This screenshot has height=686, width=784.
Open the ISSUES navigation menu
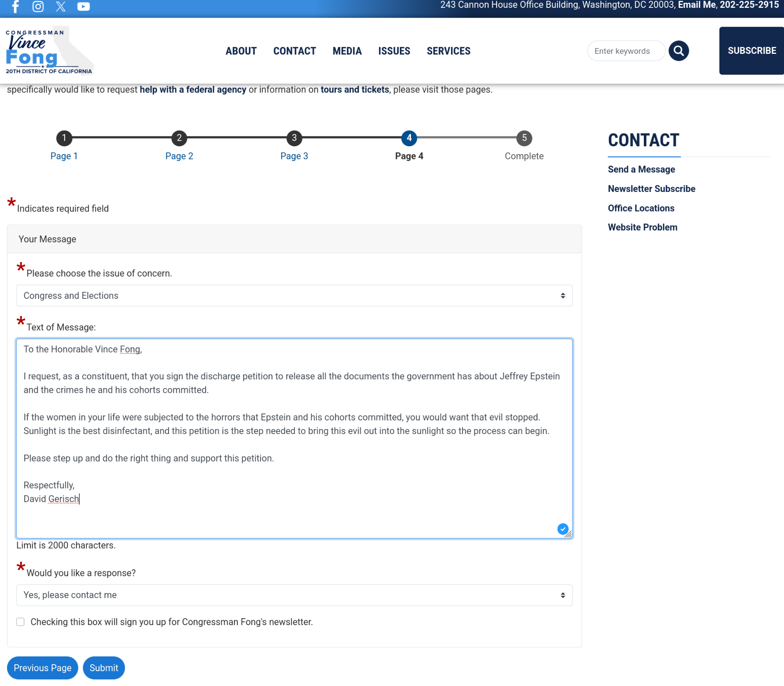click(x=394, y=51)
